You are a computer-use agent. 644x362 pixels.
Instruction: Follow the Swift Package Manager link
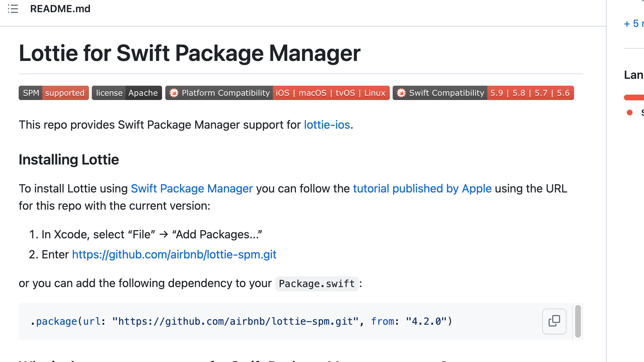[x=192, y=189]
